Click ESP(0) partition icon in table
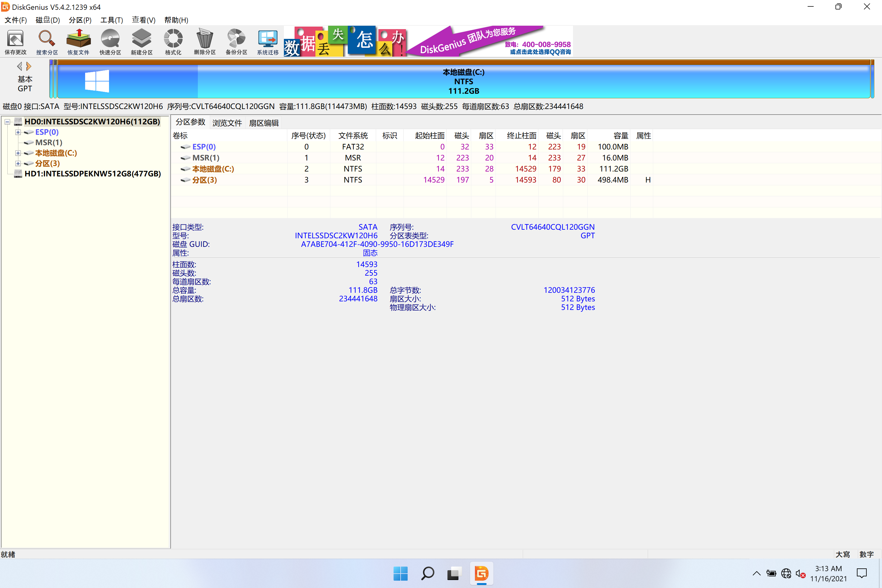Screen dimensions: 882x588 click(x=185, y=147)
